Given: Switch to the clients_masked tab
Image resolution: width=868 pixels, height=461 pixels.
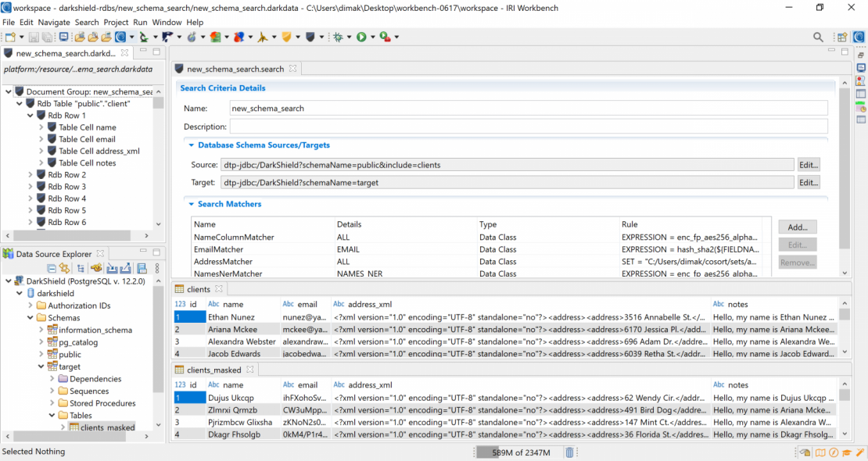Looking at the screenshot, I should coord(213,370).
